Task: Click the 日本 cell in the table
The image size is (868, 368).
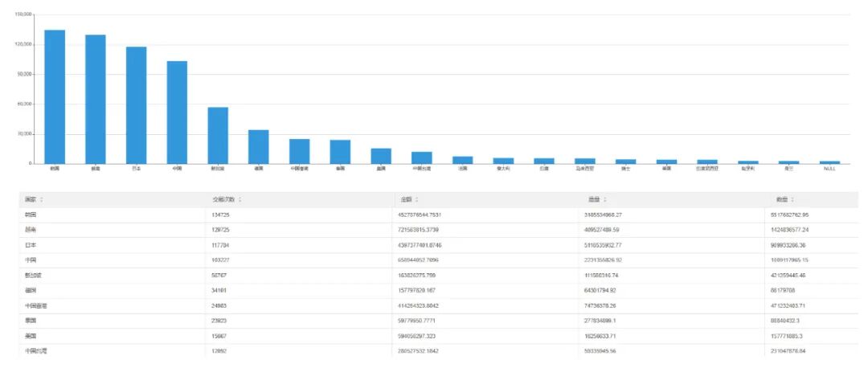Action: tap(31, 244)
